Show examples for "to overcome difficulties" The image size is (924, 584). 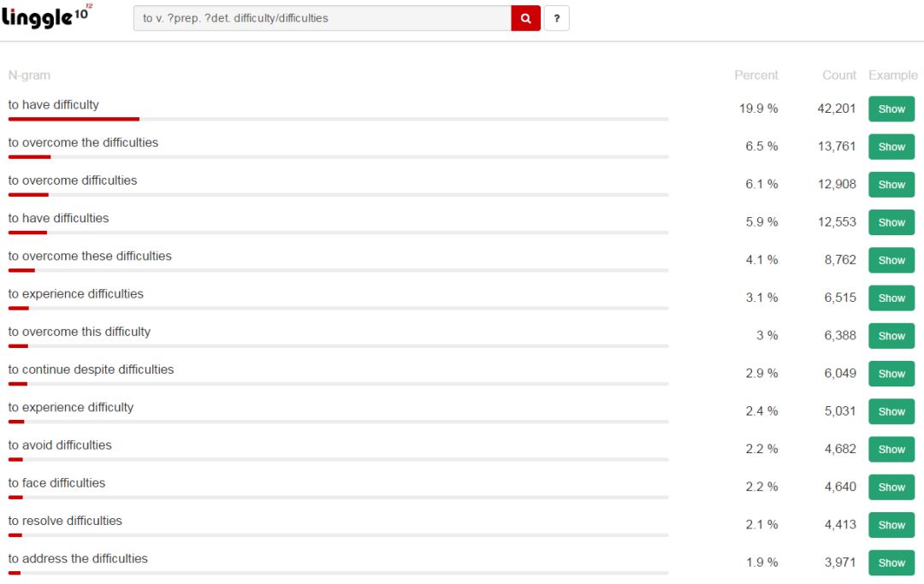[x=891, y=185]
